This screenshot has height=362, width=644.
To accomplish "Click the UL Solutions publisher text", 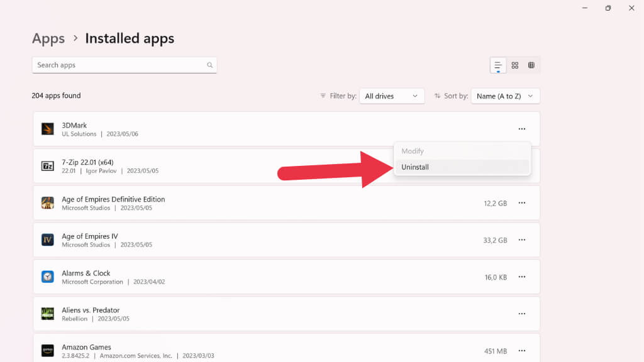I will click(79, 134).
